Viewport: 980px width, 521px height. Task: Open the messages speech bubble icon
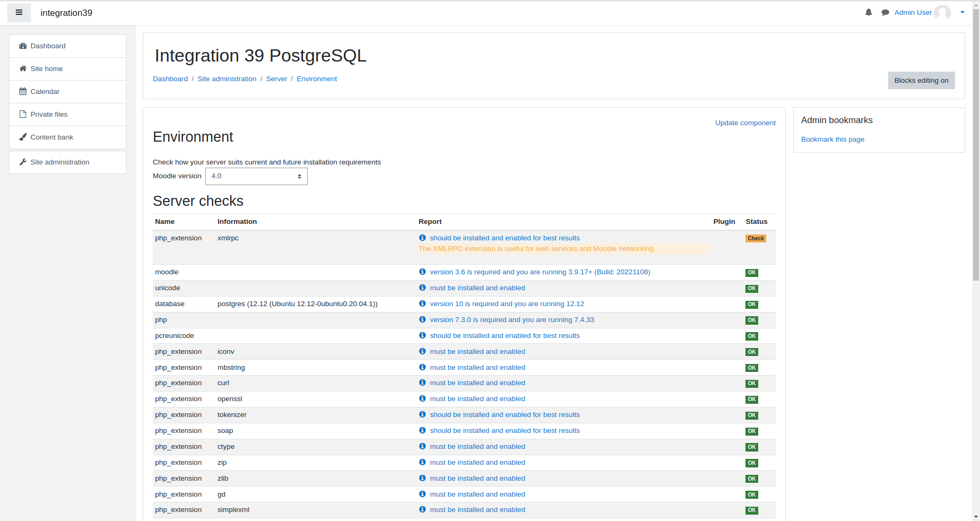[x=885, y=13]
